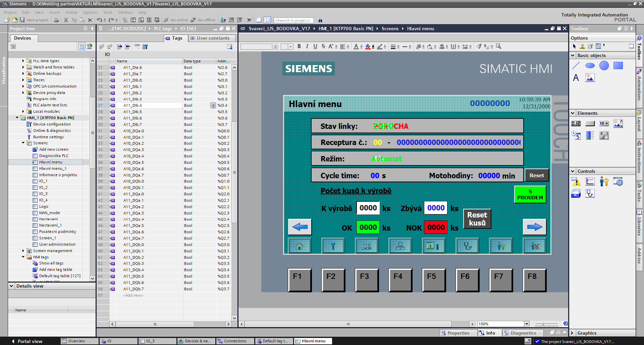Select the User view control with key

[x=604, y=182]
